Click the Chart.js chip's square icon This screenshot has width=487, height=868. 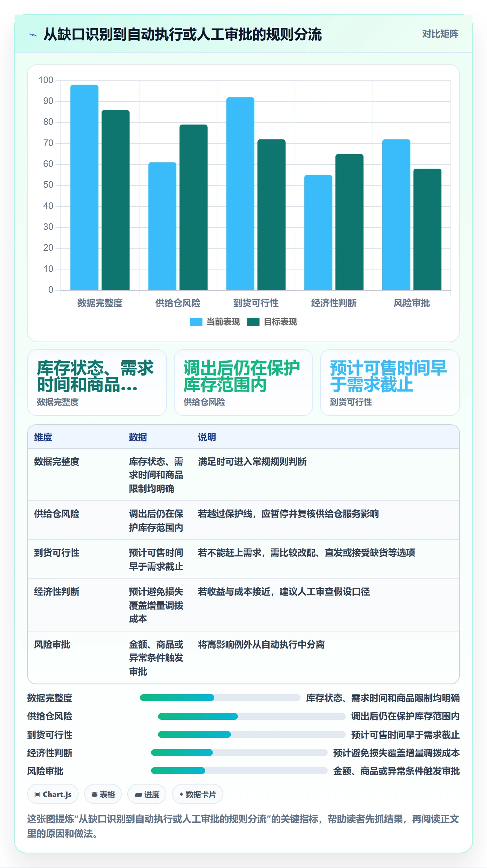(37, 795)
